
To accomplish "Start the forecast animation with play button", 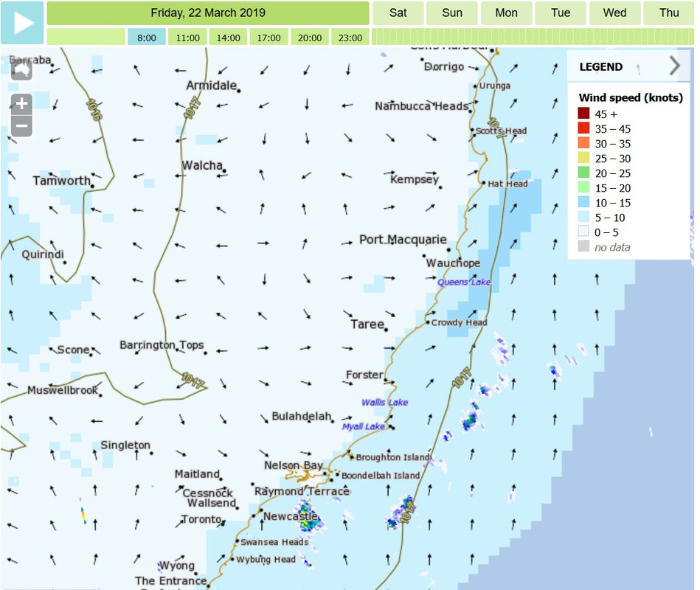I will [22, 23].
